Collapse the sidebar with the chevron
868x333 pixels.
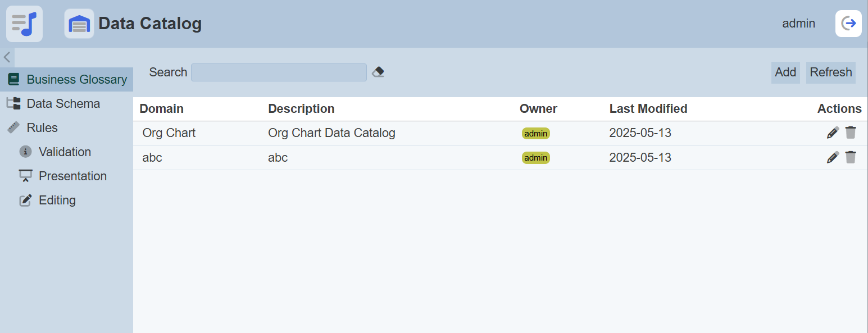click(x=7, y=57)
